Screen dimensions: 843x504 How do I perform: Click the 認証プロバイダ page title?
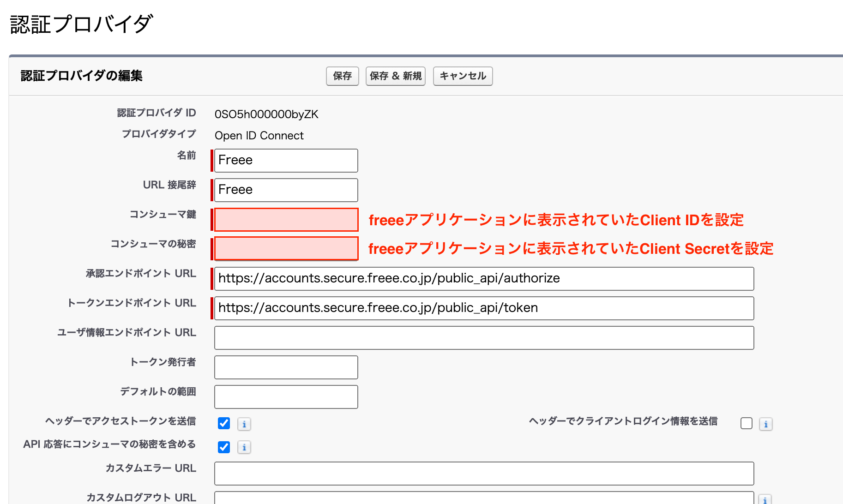(82, 24)
